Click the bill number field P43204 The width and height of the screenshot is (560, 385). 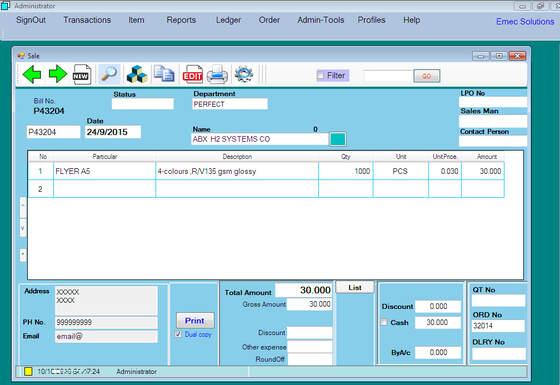click(x=54, y=132)
